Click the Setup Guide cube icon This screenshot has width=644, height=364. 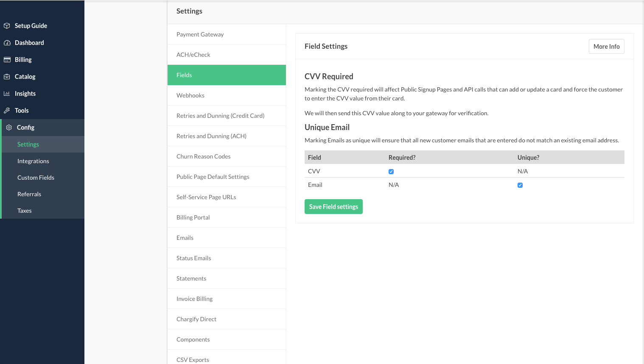[x=7, y=26]
